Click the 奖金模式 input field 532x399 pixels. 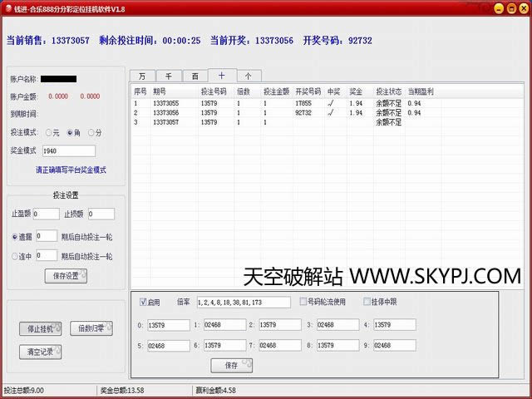pos(68,151)
